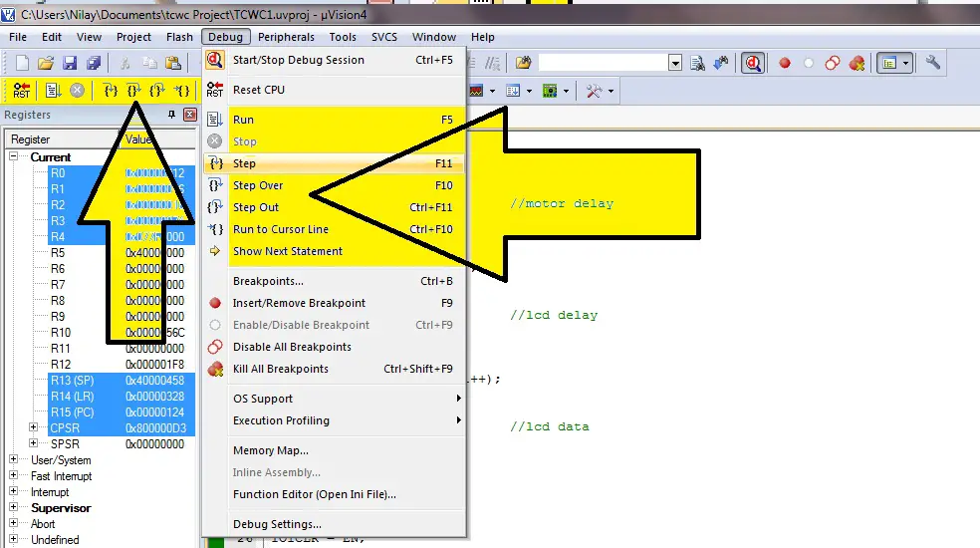Click the Toolbox hammer icon

tap(594, 91)
